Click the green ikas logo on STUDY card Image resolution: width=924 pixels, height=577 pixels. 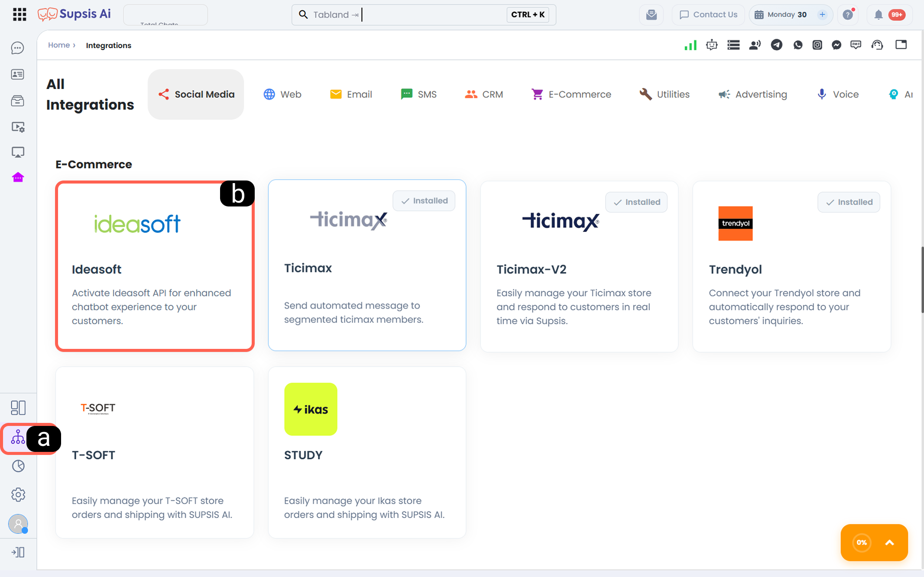point(311,409)
